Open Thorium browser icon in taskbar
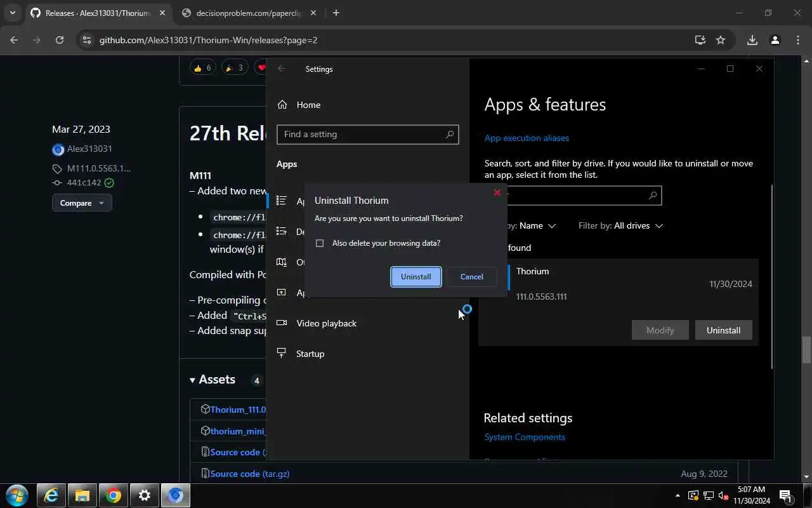 (176, 495)
